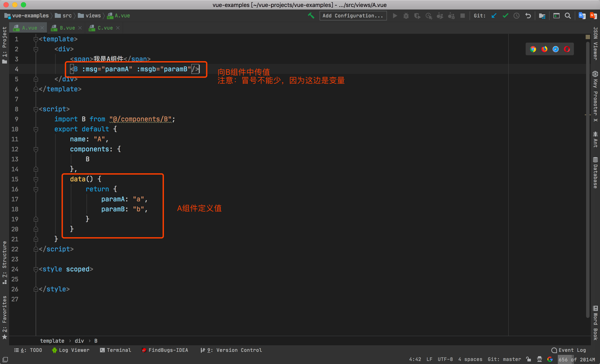600x364 pixels.
Task: Close the C.vue tab
Action: pos(118,28)
